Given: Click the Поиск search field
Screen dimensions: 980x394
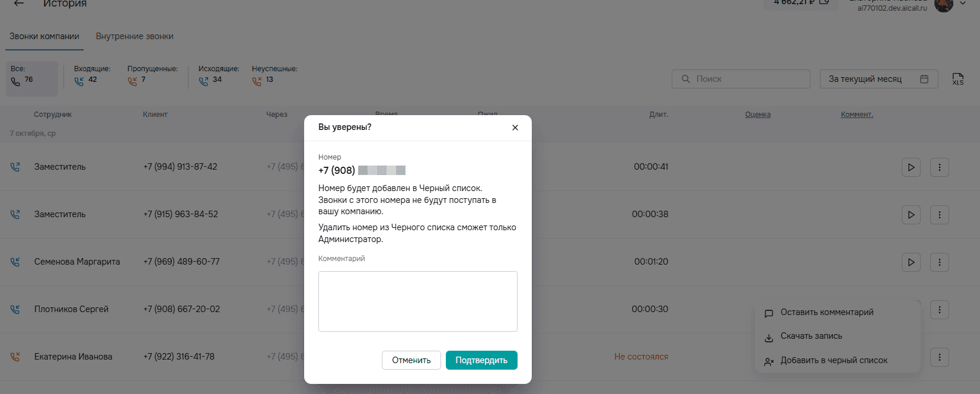Looking at the screenshot, I should (x=741, y=79).
